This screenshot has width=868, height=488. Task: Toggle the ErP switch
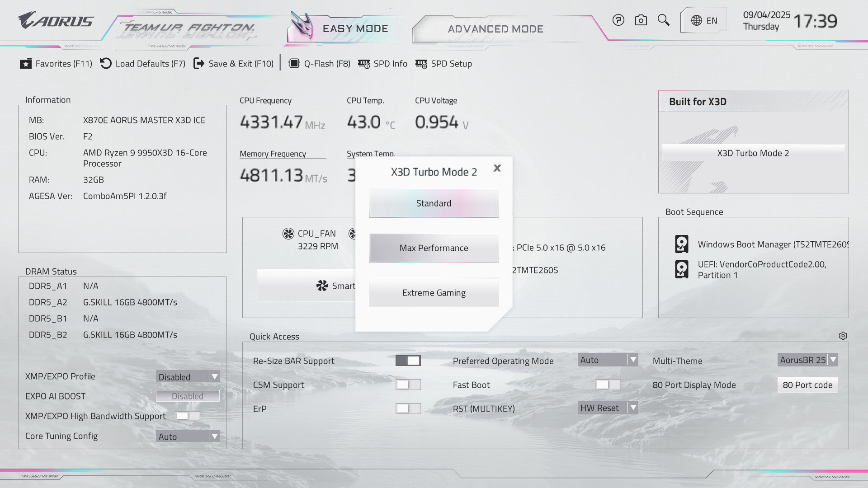[408, 408]
